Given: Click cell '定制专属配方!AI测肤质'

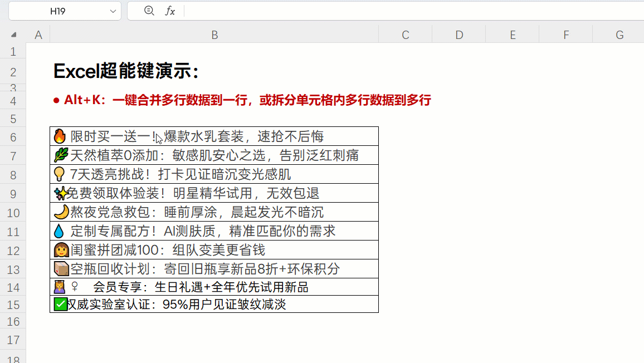Looking at the screenshot, I should click(214, 231).
